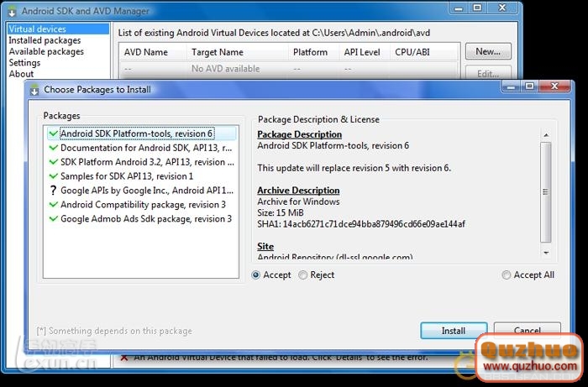
Task: Click the green check beside Google Admob Ads Sdk
Action: tap(54, 219)
